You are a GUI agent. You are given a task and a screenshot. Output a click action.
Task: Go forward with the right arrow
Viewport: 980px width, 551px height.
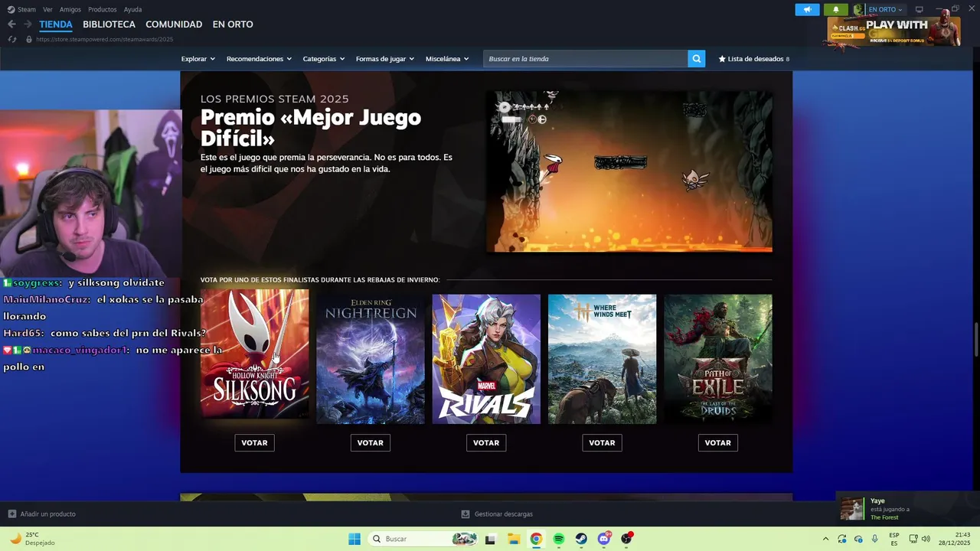28,24
